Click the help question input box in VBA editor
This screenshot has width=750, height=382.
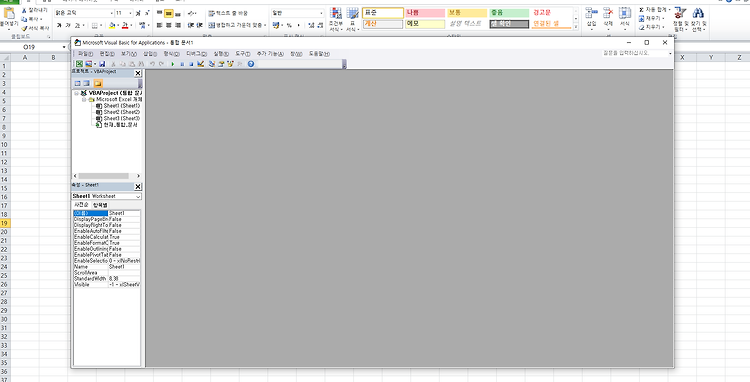tap(635, 54)
